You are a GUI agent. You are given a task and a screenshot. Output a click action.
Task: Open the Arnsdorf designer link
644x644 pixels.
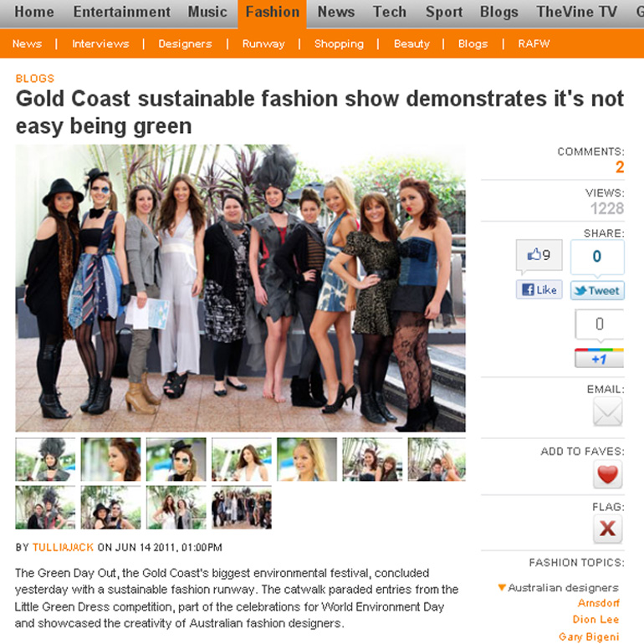[598, 603]
